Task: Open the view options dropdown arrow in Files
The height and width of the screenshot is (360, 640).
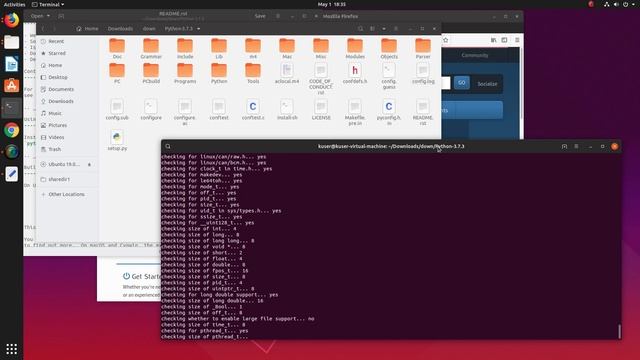Action: (x=384, y=29)
